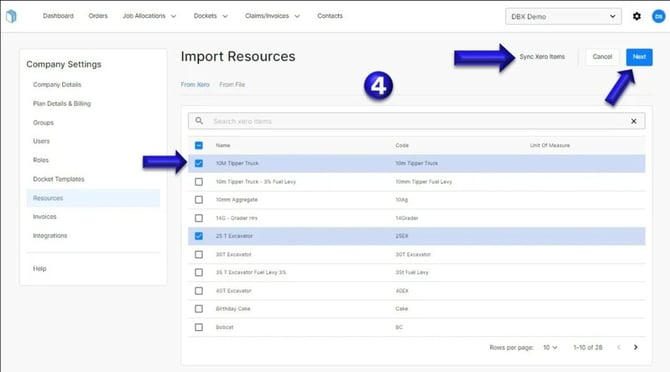670x372 pixels.
Task: Open Groups settings
Action: click(x=43, y=123)
